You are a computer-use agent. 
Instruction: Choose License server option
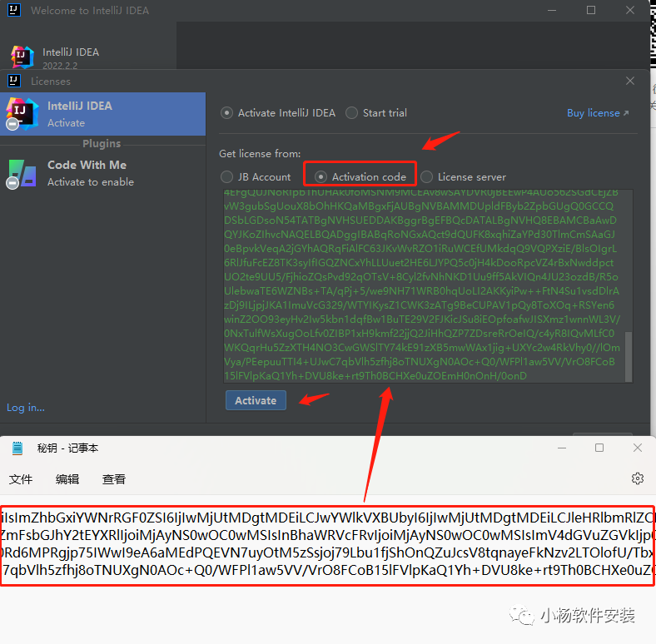click(426, 177)
